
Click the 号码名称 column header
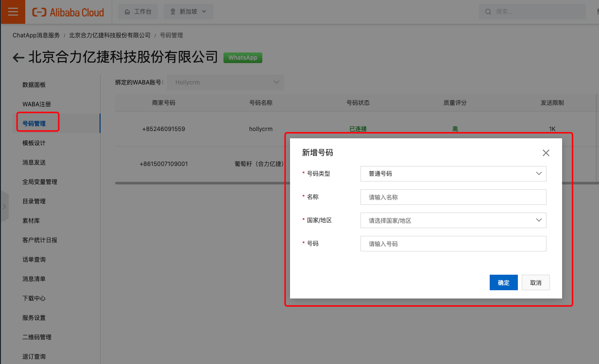tap(261, 103)
